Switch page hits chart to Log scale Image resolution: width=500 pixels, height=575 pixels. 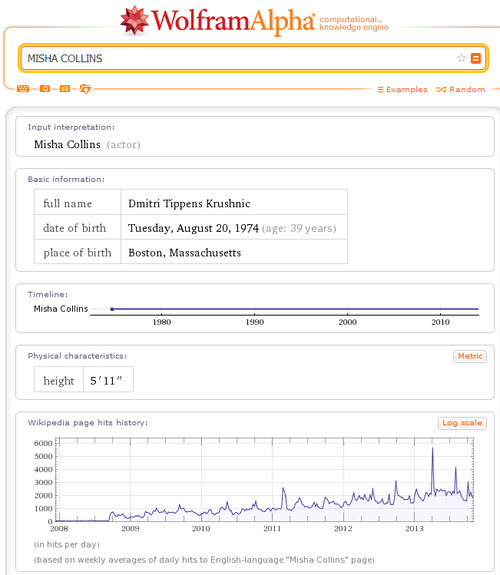(462, 423)
